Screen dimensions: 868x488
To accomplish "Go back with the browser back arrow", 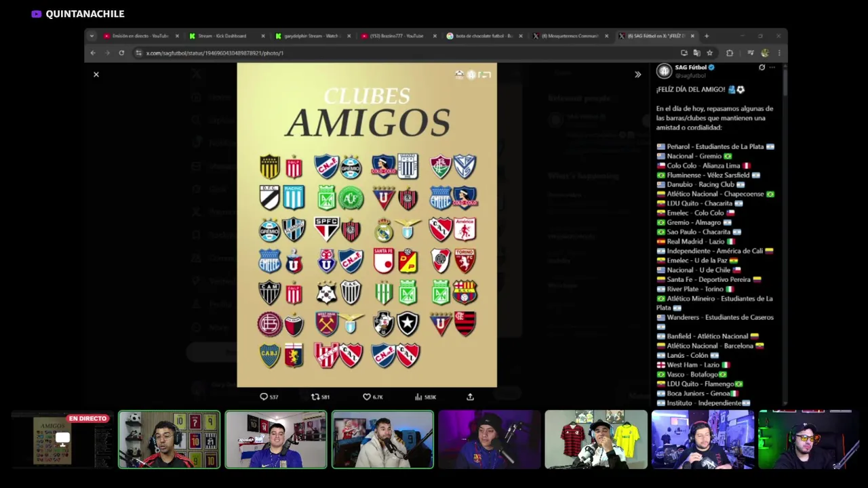I will click(93, 53).
